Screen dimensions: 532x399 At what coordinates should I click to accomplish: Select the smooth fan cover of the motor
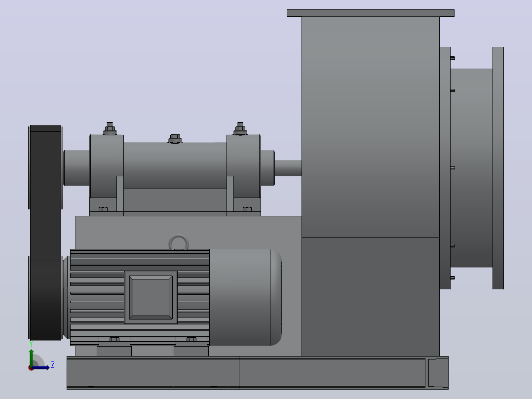click(245, 297)
